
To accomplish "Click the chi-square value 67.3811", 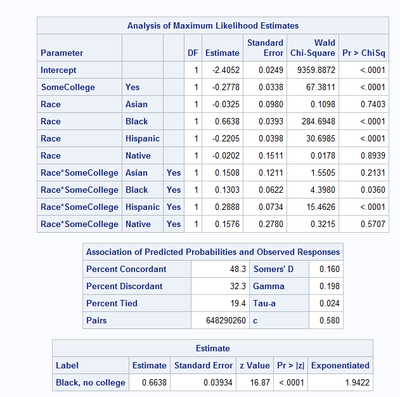I will pyautogui.click(x=320, y=87).
